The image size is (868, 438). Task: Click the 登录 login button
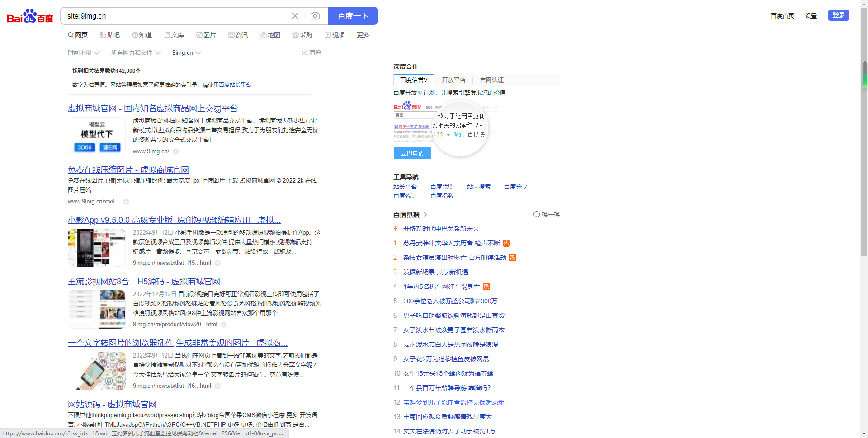coord(839,15)
